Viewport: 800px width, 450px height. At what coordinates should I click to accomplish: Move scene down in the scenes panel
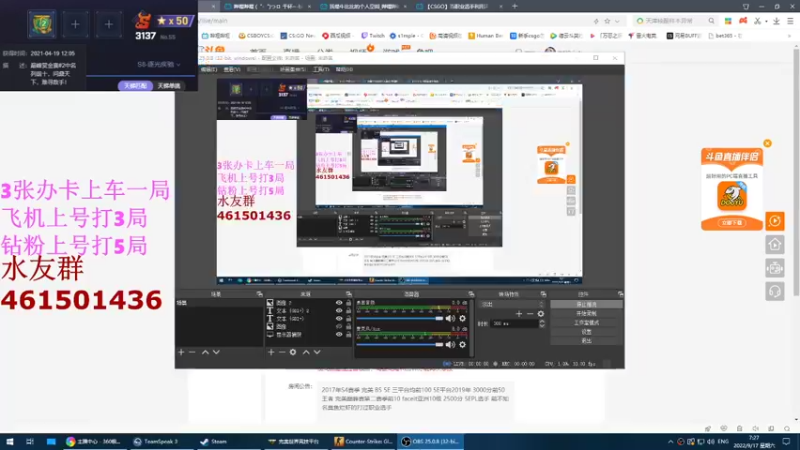(x=216, y=352)
